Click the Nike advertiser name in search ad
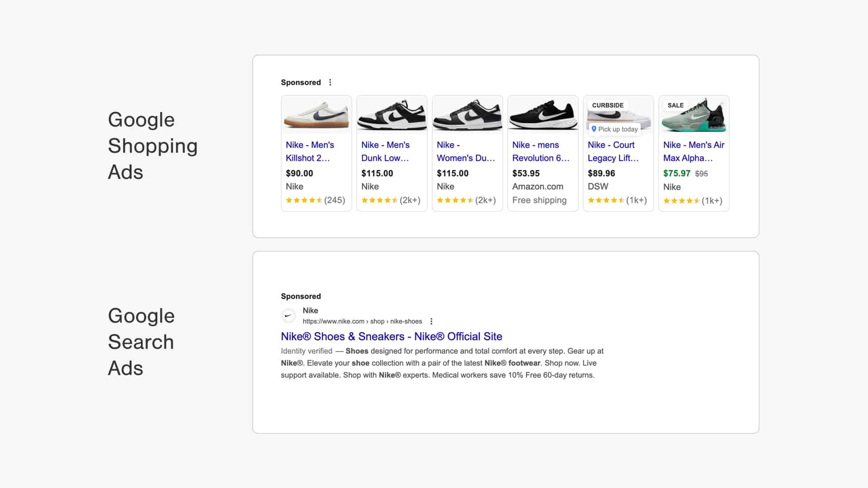Screen dimensions: 868x488 (x=310, y=310)
